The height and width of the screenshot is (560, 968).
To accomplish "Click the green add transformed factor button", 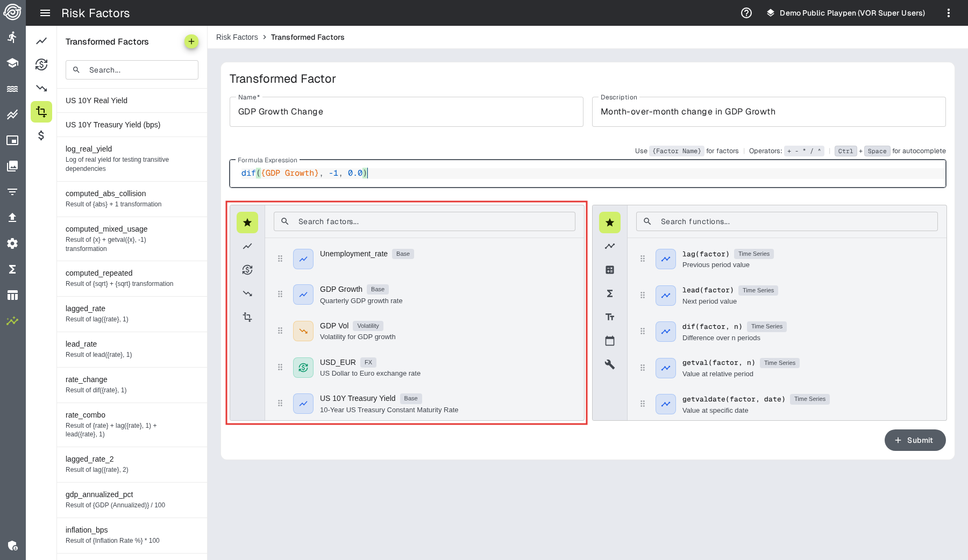I will [x=191, y=41].
